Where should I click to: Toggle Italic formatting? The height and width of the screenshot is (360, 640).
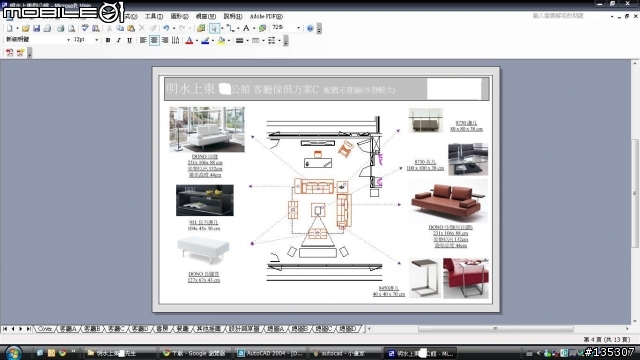point(119,40)
